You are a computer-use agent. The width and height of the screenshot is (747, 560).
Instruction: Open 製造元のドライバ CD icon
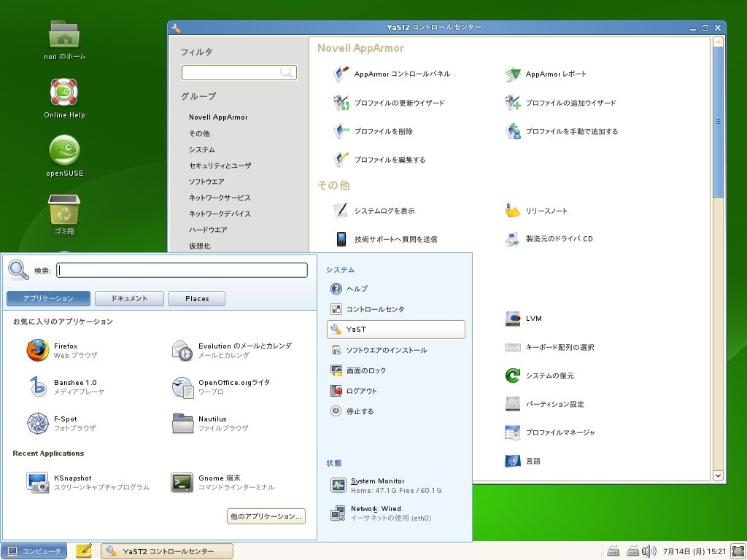click(x=513, y=239)
